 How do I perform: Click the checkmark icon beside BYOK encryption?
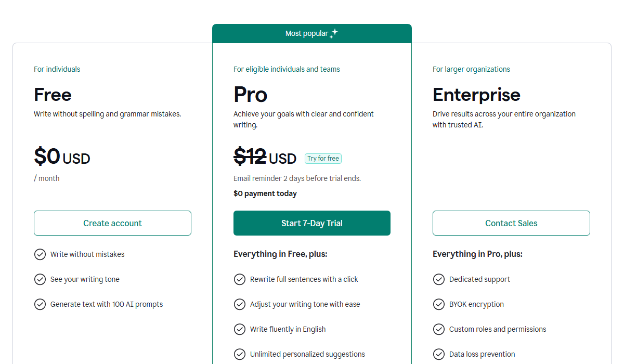(x=439, y=304)
